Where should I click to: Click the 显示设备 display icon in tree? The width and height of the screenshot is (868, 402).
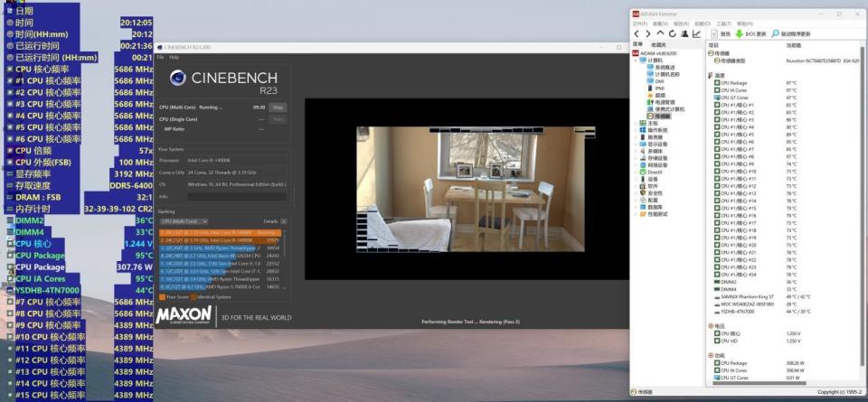coord(642,145)
